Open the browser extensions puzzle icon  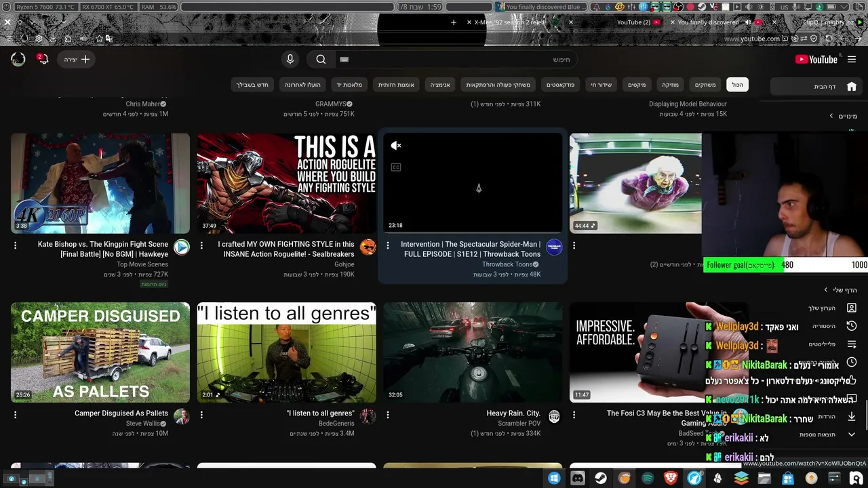point(68,39)
